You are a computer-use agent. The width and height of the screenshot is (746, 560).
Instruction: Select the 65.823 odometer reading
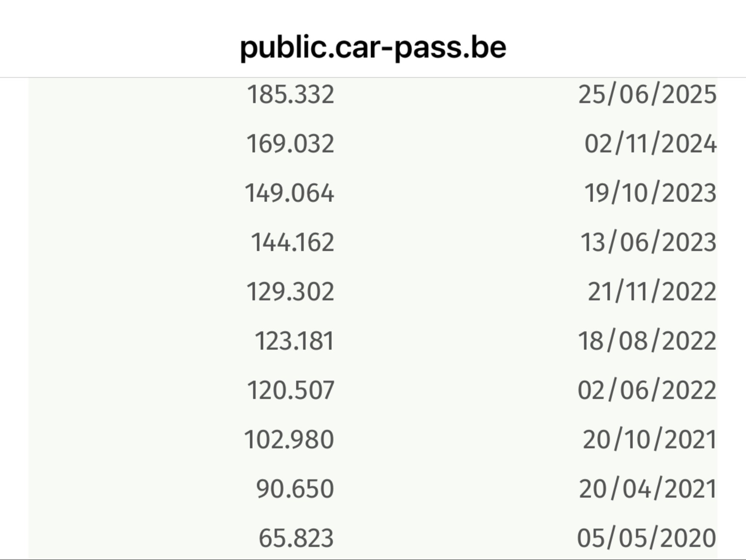coord(296,538)
